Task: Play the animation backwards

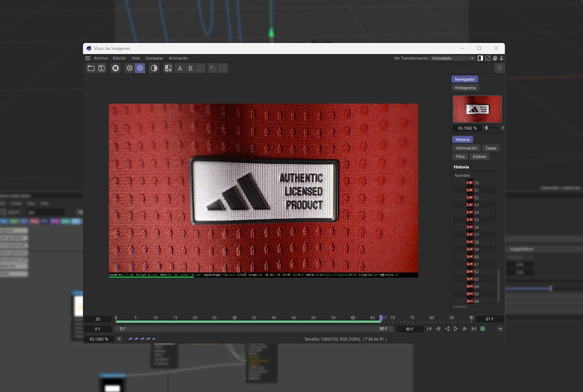Action: 447,329
